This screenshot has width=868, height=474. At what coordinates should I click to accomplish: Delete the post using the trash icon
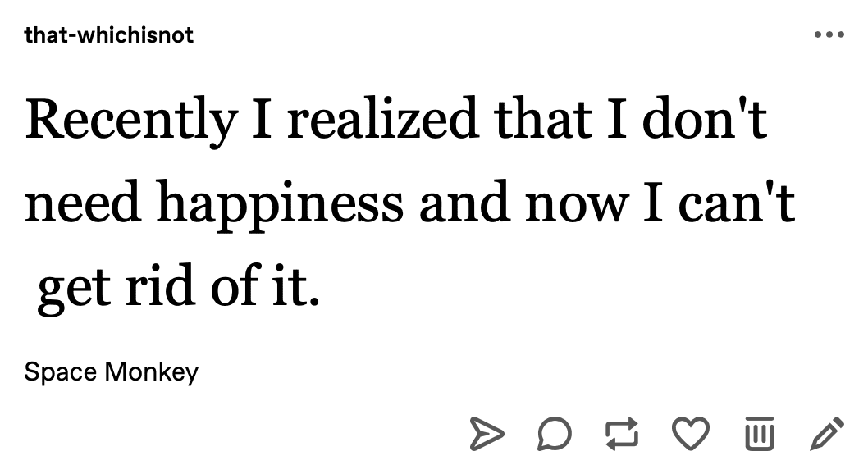coord(760,434)
